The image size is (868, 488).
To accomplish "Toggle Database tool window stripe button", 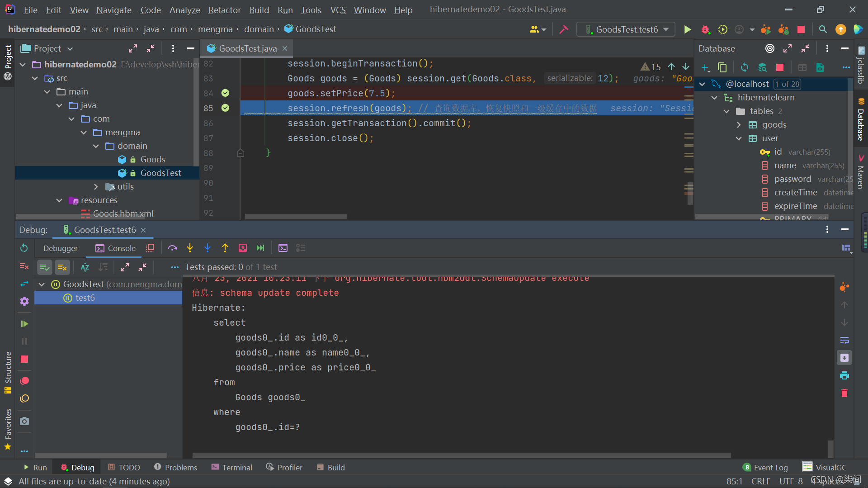I will (861, 119).
